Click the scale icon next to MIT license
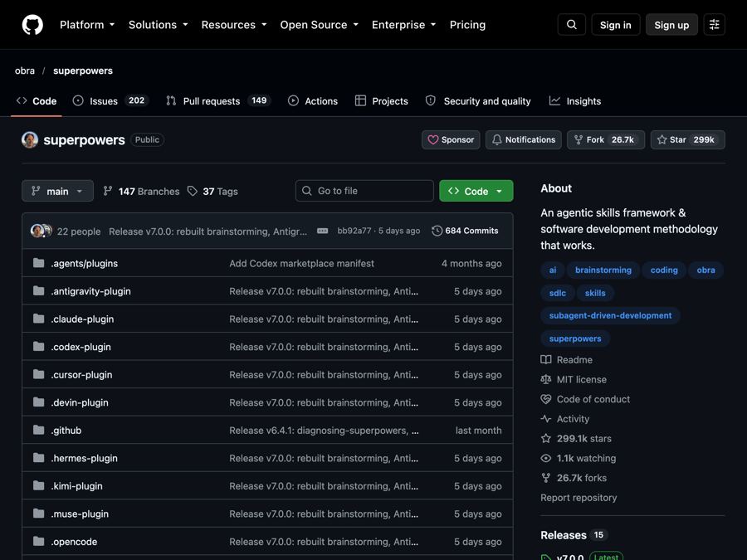747x560 pixels. (x=546, y=379)
